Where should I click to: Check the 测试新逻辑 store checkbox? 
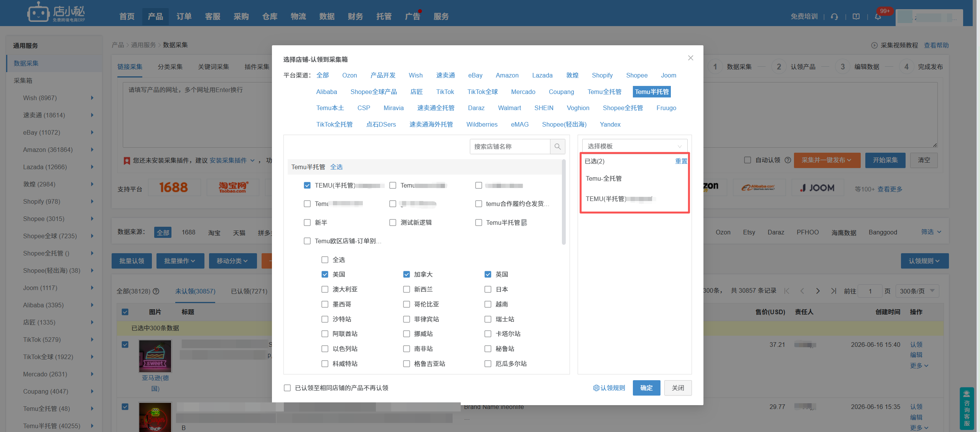click(x=392, y=223)
